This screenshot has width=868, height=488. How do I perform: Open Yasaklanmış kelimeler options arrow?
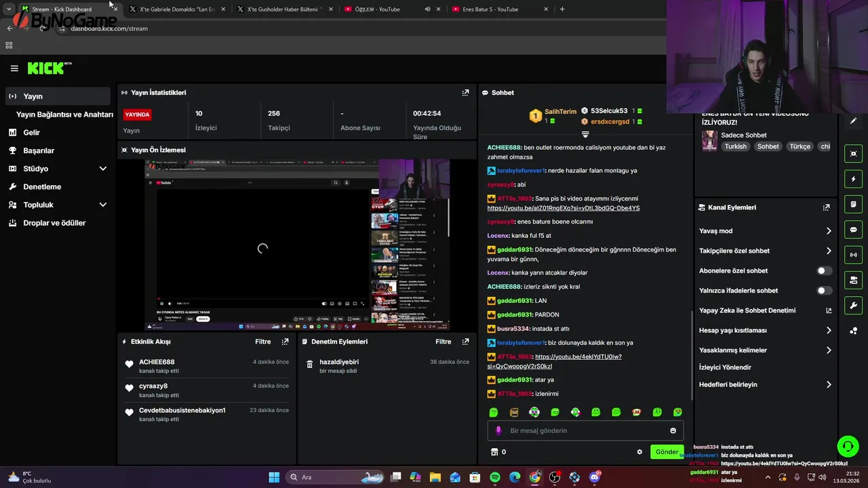829,350
